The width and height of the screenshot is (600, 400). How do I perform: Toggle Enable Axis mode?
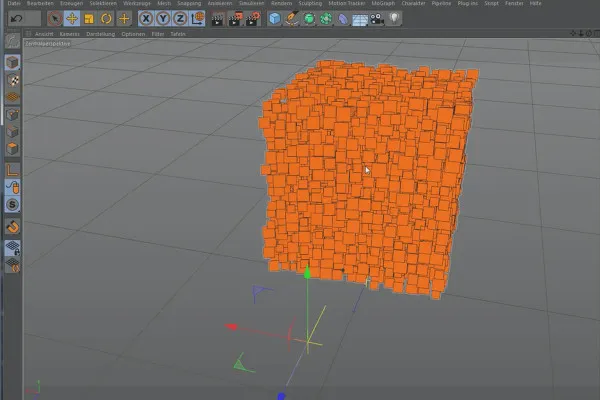pyautogui.click(x=12, y=170)
